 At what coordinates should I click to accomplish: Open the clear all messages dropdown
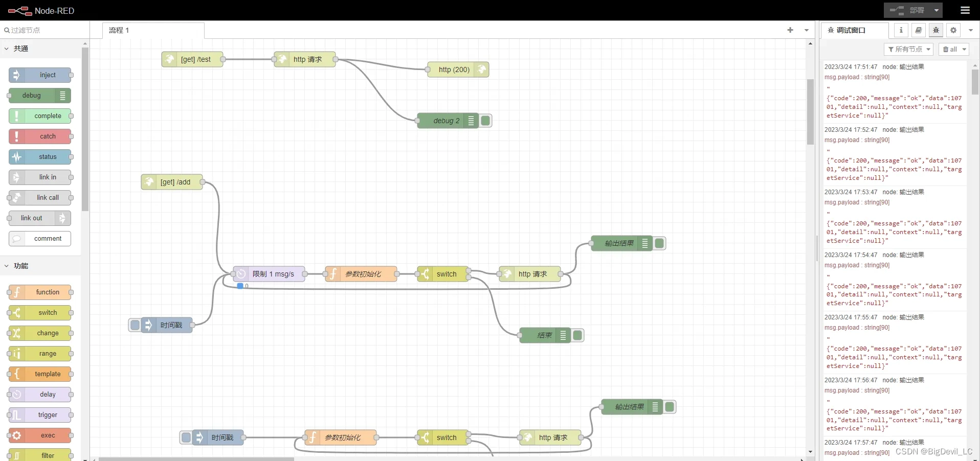(x=954, y=49)
